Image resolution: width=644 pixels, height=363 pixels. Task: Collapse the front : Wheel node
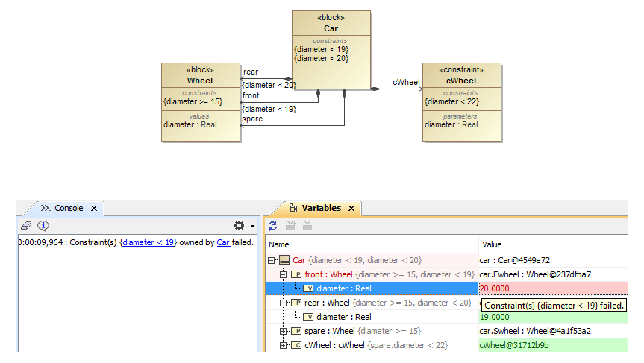[284, 274]
